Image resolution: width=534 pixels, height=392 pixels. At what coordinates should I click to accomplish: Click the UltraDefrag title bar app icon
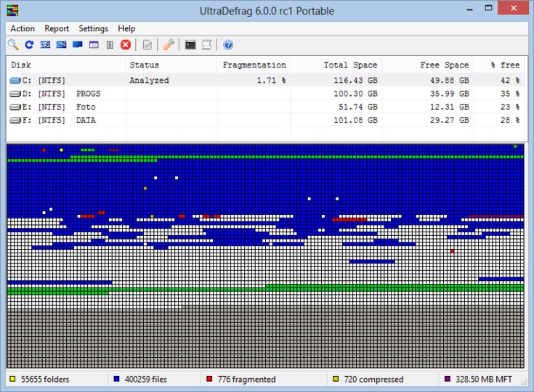12,10
